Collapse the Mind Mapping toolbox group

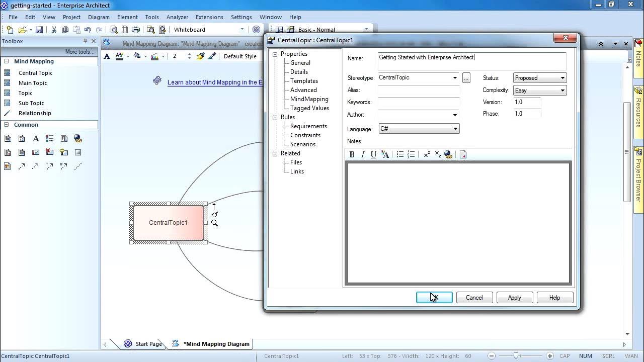click(x=7, y=61)
